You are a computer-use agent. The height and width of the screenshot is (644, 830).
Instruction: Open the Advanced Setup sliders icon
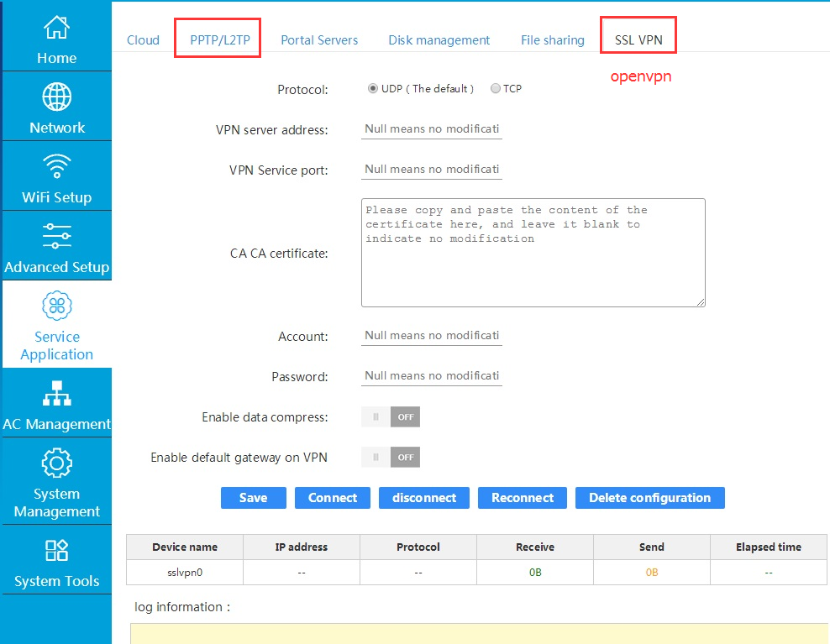56,236
